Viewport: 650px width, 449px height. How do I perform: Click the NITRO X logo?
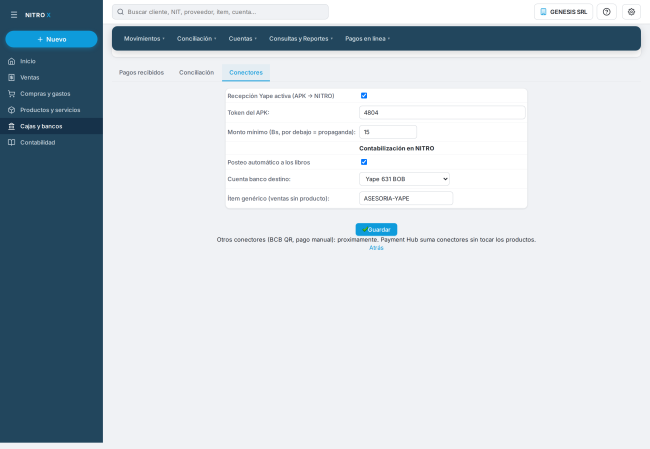pyautogui.click(x=38, y=15)
